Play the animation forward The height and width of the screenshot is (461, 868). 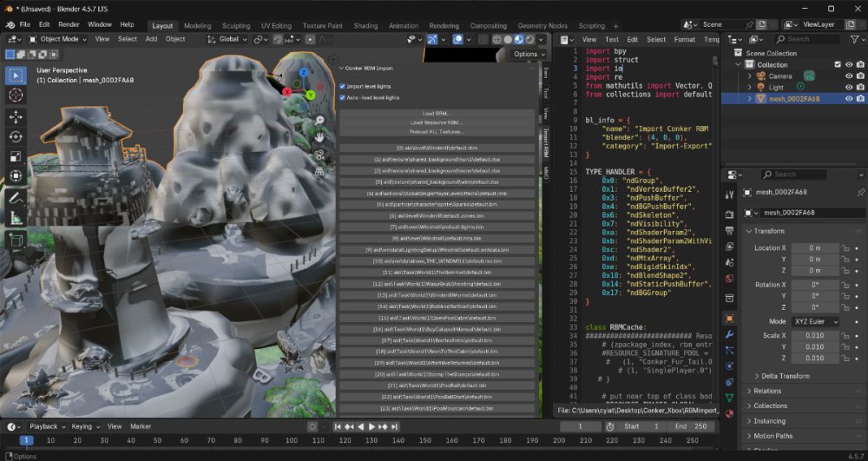[x=372, y=426]
